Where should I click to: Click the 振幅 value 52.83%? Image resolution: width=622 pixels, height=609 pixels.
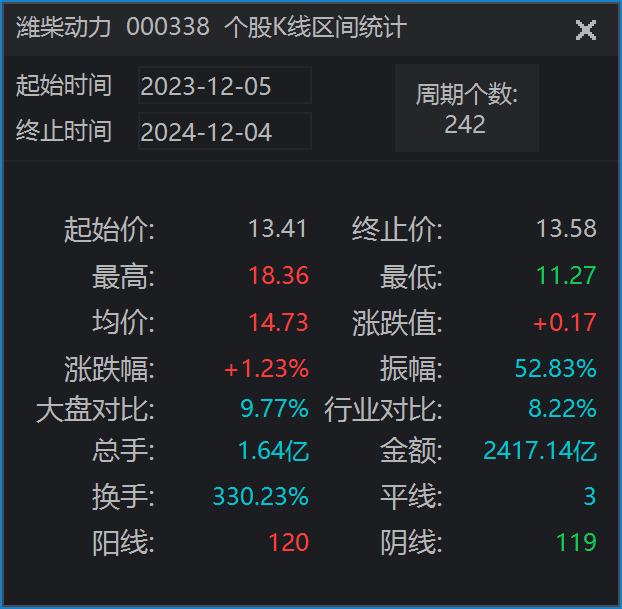(x=555, y=369)
